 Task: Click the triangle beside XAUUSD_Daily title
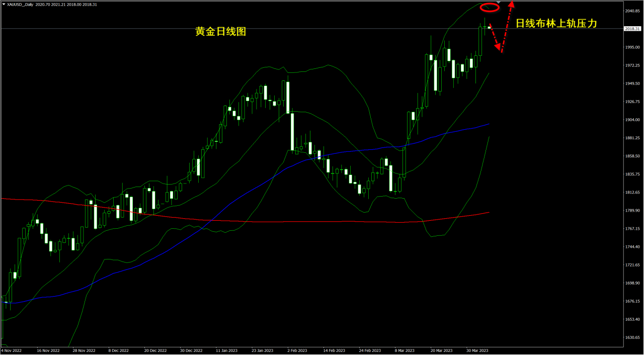[4, 4]
